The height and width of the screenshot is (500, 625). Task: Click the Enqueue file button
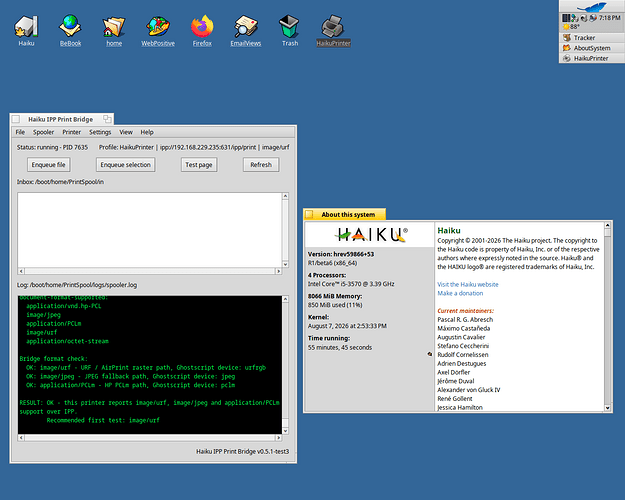pos(49,165)
